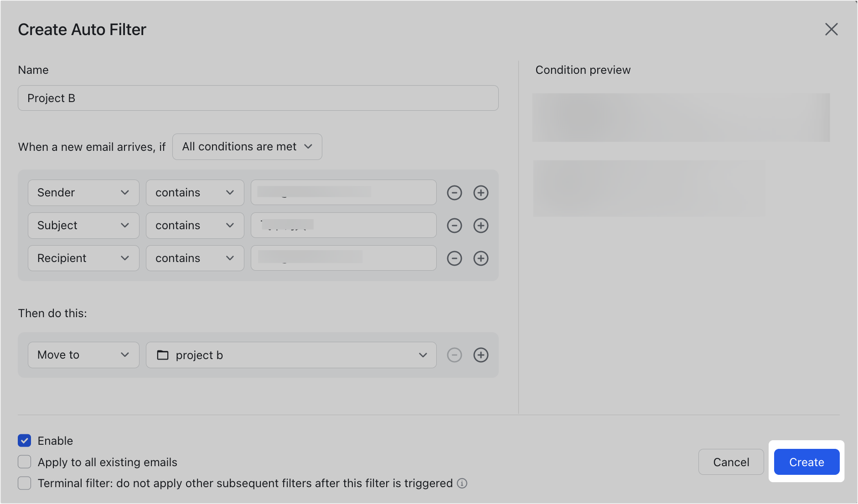The height and width of the screenshot is (504, 858).
Task: Edit the filter Name field
Action: 258,98
